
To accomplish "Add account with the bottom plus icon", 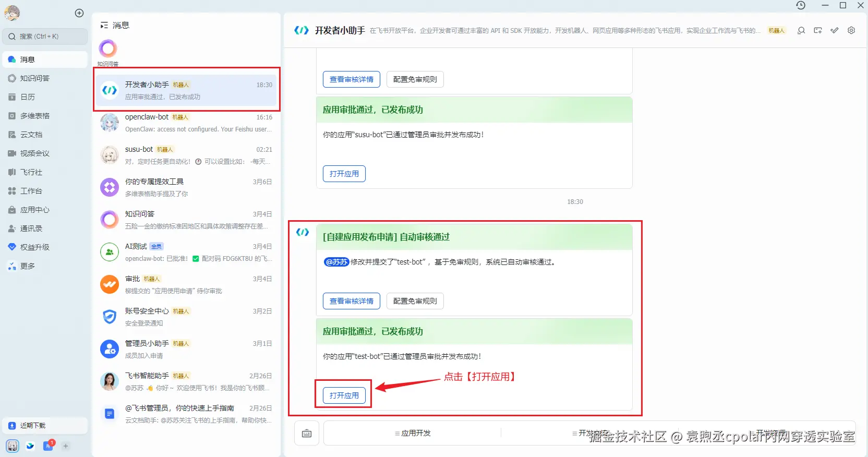I will [x=66, y=446].
